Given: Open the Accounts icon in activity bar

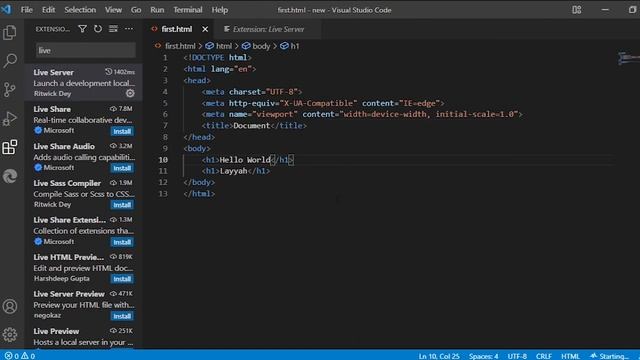Looking at the screenshot, I should [x=10, y=306].
